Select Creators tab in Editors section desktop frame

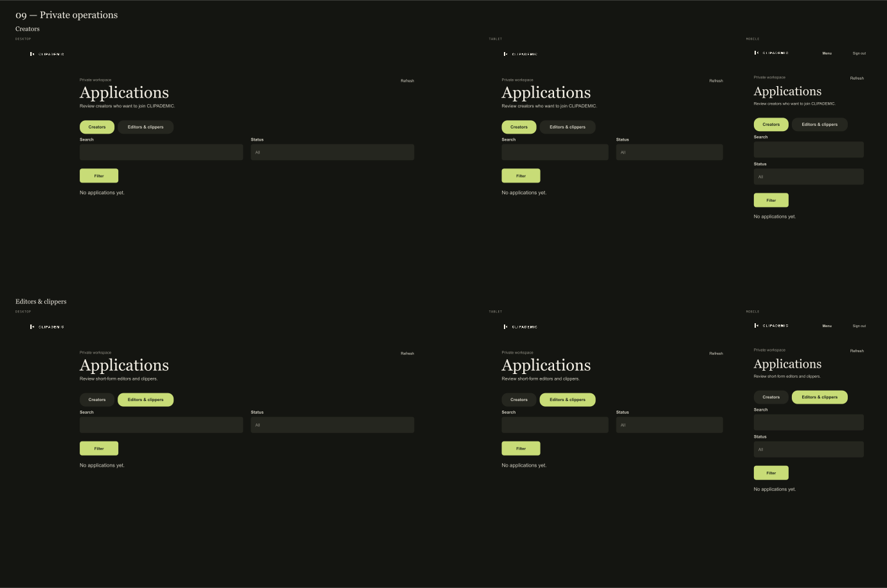click(97, 399)
